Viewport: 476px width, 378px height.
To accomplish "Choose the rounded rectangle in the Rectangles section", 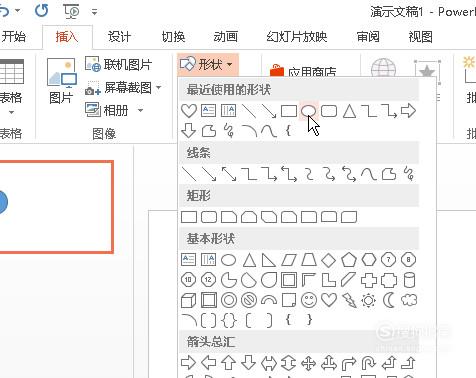I will [209, 217].
